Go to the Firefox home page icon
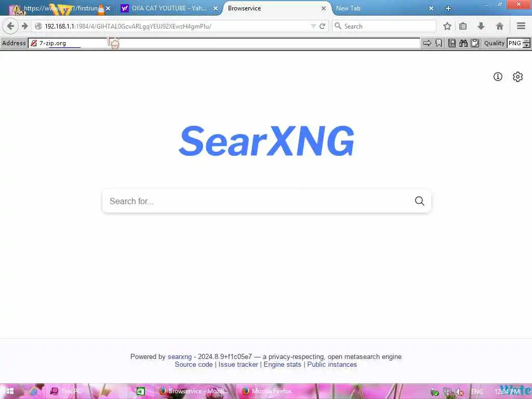Viewport: 532px width, 399px height. pyautogui.click(x=499, y=26)
